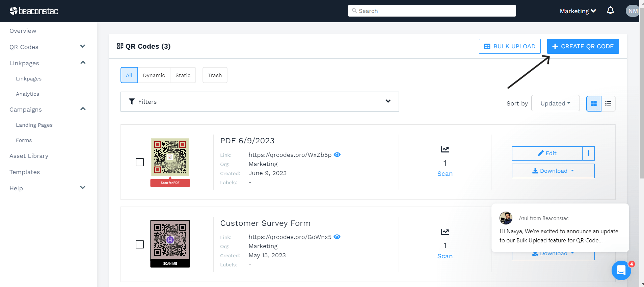Screen dimensions: 644x287
Task: Select the Customer Survey Form checkbox
Action: tap(140, 244)
